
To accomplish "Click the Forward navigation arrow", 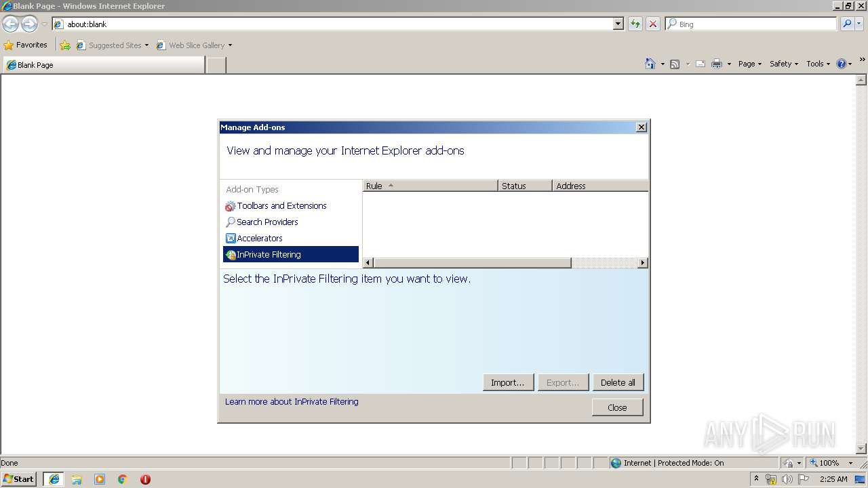I will coord(29,24).
